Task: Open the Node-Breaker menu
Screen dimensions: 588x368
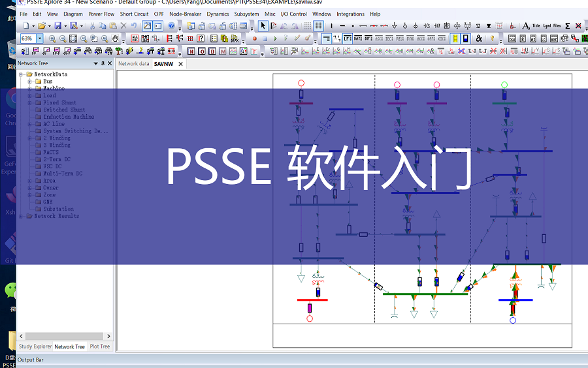Action: (186, 14)
